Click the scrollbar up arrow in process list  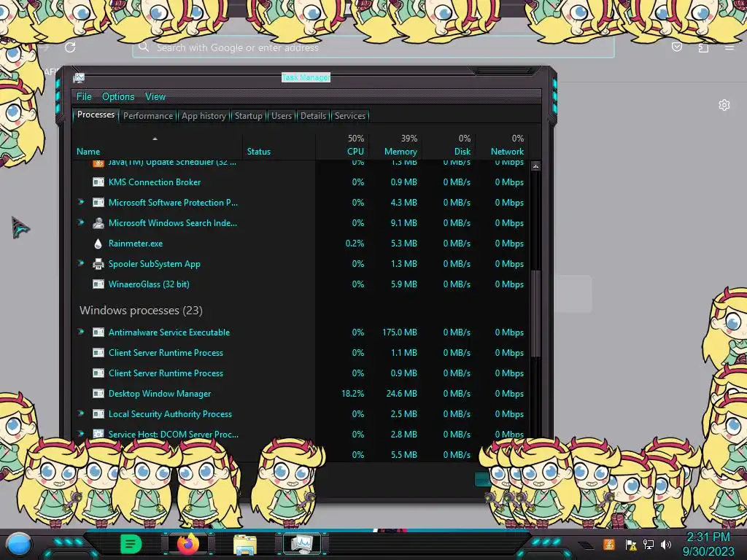pos(535,166)
